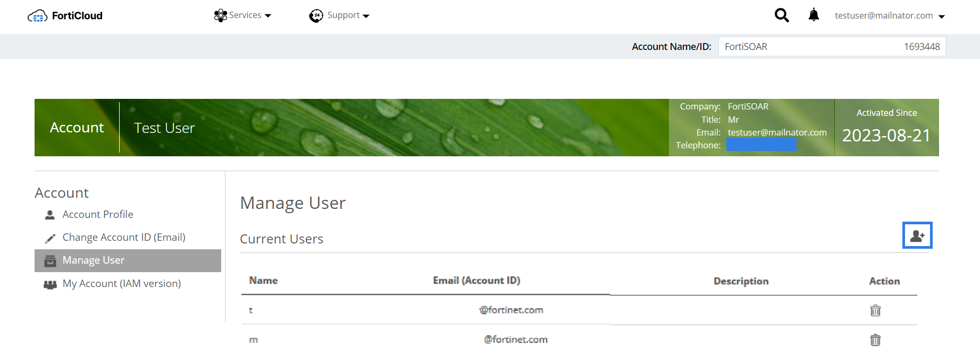Click the activation date 2023-08-21

pos(886,136)
